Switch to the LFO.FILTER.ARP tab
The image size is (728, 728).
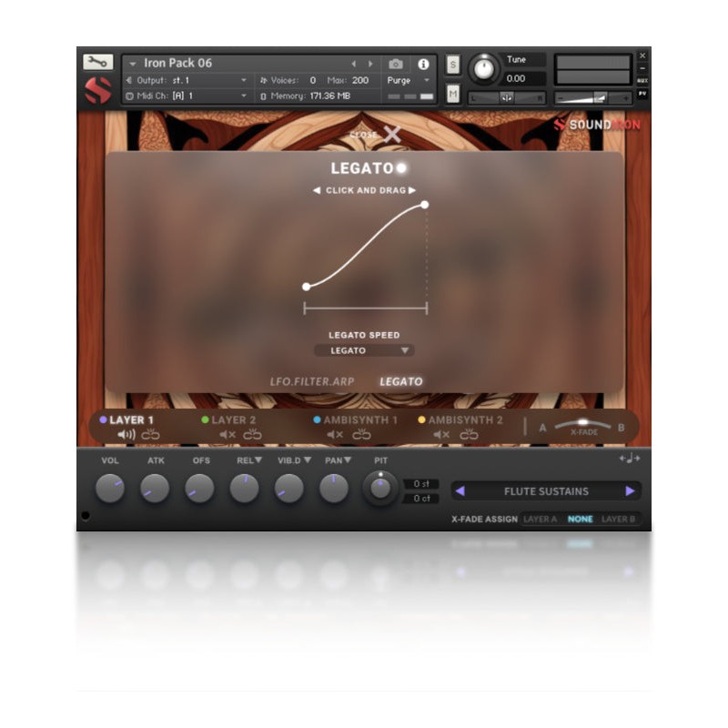click(312, 381)
